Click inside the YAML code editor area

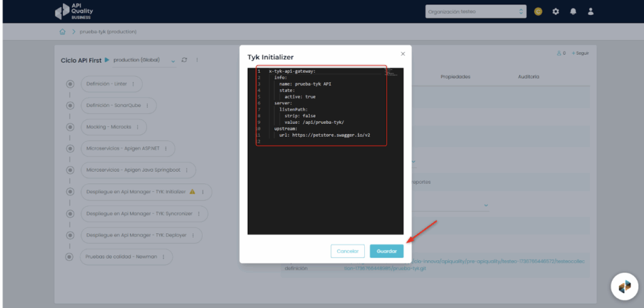pyautogui.click(x=325, y=151)
